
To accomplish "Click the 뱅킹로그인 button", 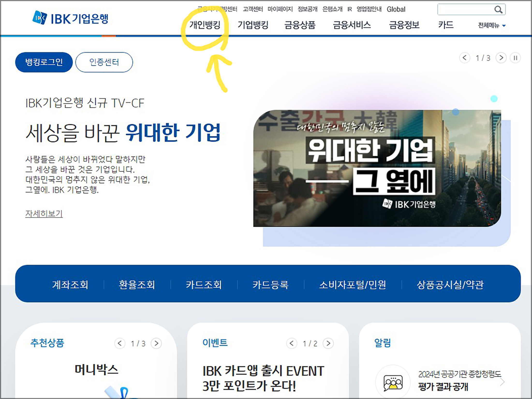I will tap(44, 62).
